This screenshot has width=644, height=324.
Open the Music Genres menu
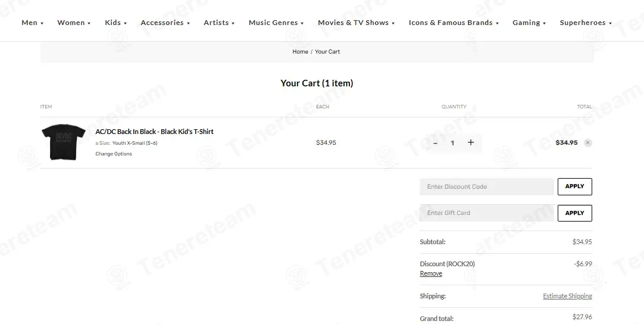(276, 23)
